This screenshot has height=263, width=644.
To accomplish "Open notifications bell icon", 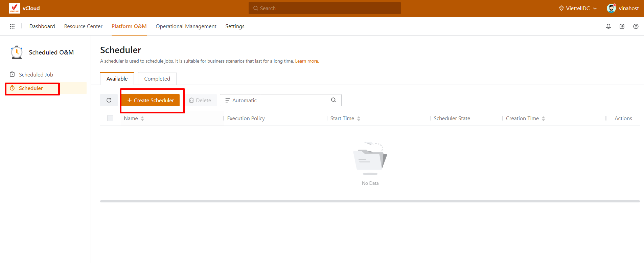I will click(x=608, y=26).
